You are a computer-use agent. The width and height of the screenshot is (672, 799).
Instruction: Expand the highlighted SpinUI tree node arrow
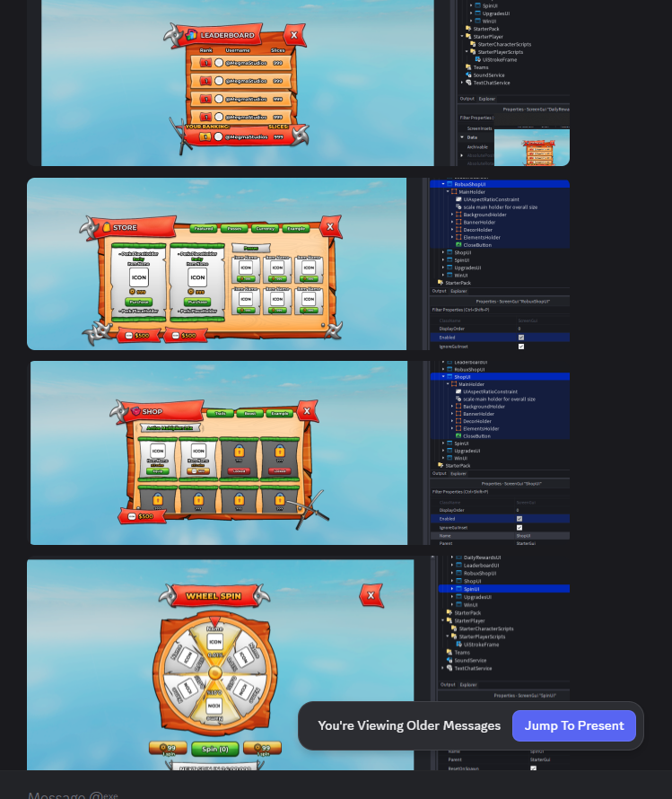point(452,589)
